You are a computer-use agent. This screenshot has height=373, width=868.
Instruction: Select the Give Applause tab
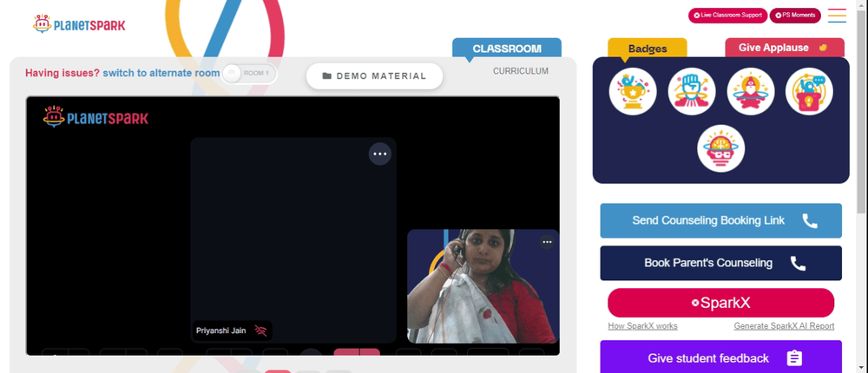coord(785,48)
